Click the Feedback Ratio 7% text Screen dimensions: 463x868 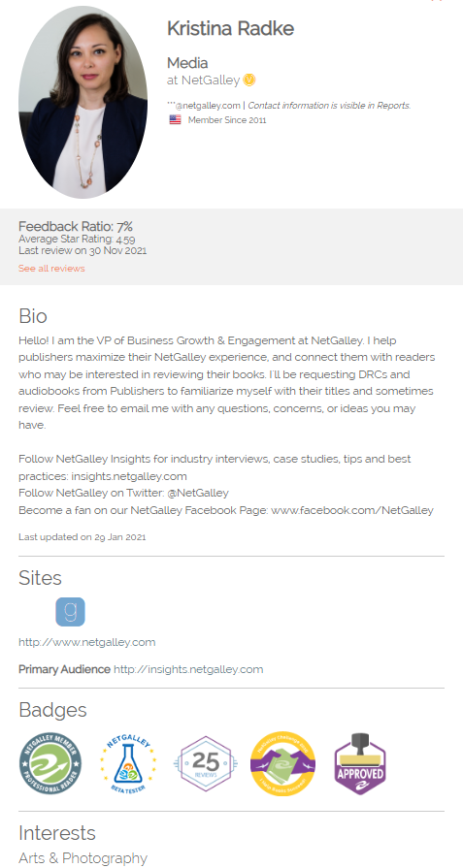point(76,226)
